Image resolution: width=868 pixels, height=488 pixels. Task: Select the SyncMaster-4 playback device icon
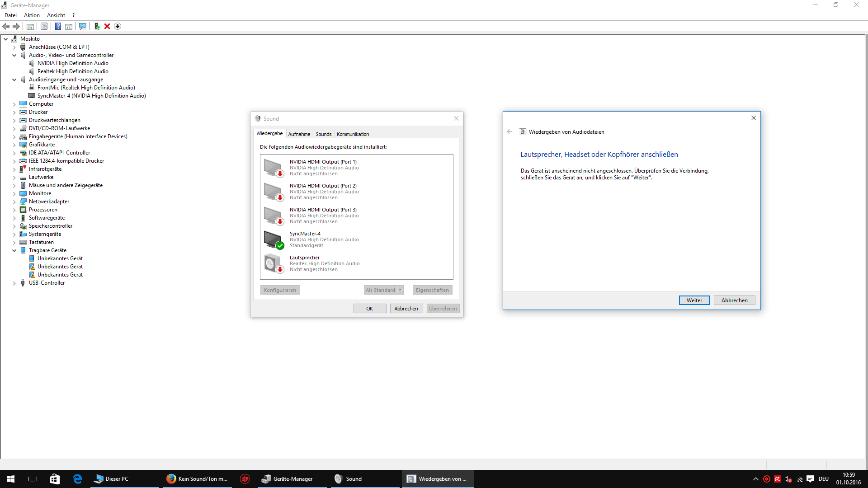click(x=274, y=239)
